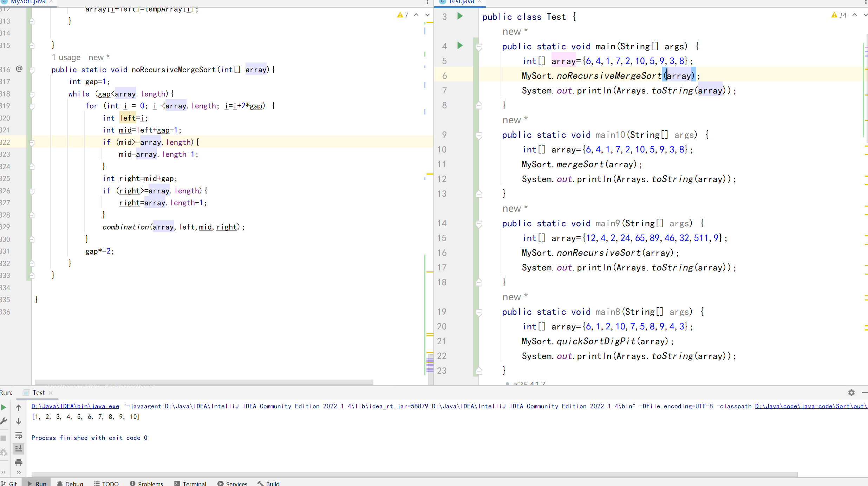868x486 pixels.
Task: Click the print output icon
Action: click(x=19, y=463)
